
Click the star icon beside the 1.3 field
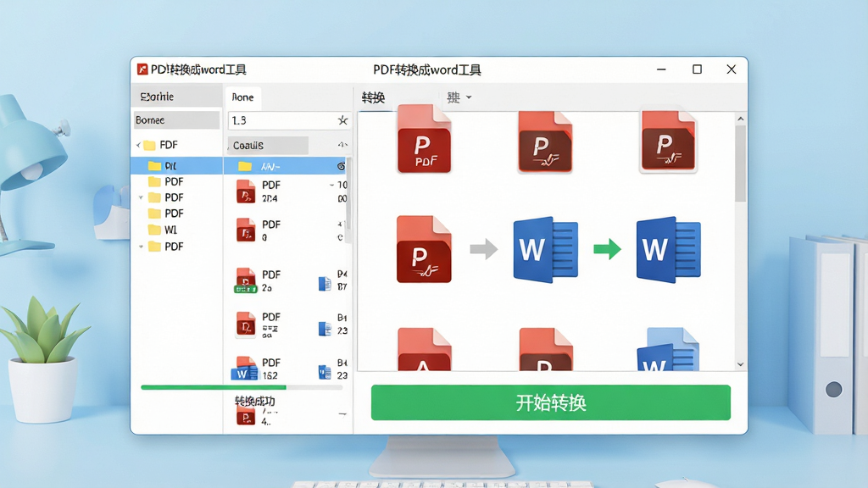(342, 120)
